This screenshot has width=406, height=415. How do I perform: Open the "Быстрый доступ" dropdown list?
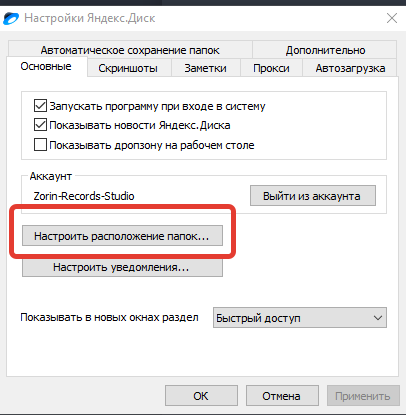pyautogui.click(x=300, y=318)
